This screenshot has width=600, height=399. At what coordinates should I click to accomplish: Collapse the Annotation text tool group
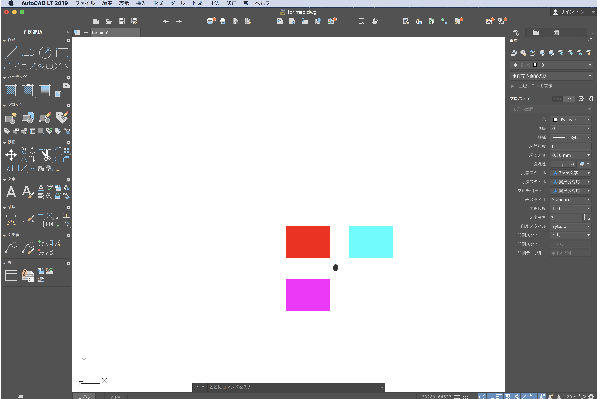click(4, 179)
